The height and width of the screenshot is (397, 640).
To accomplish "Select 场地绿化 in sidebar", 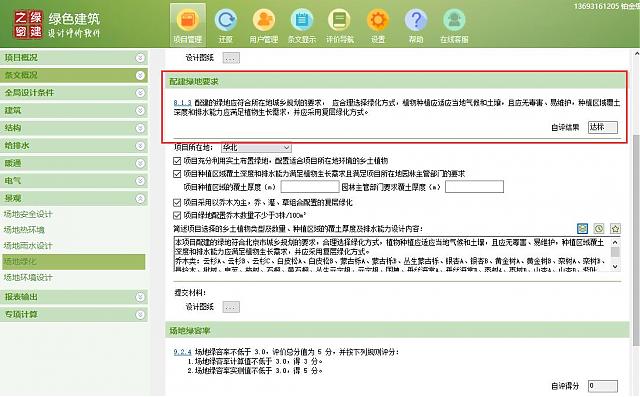I will pos(73,262).
